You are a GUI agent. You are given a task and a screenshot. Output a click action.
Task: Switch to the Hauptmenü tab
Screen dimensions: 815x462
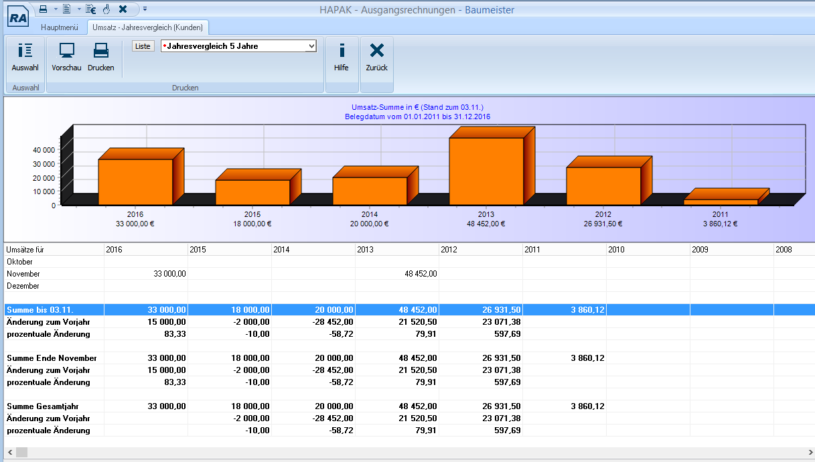pos(59,27)
